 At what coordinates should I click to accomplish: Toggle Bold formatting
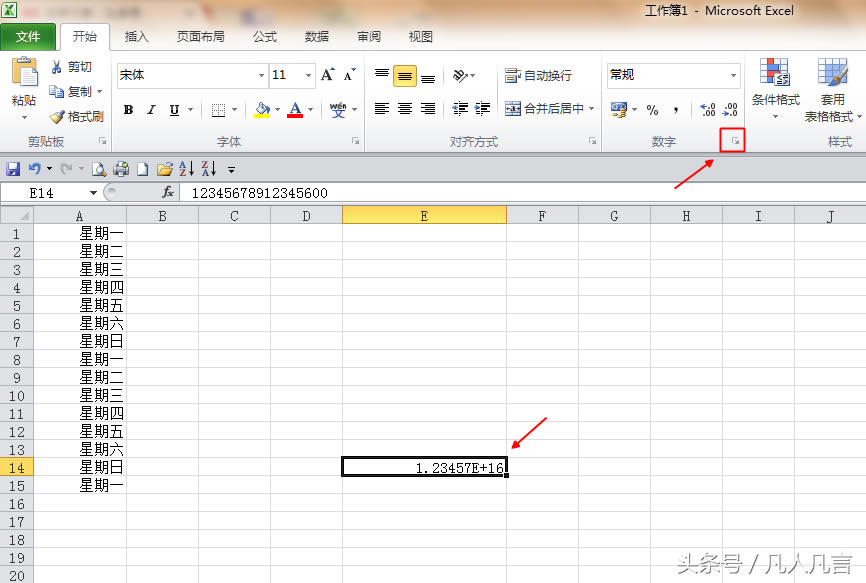[x=128, y=110]
